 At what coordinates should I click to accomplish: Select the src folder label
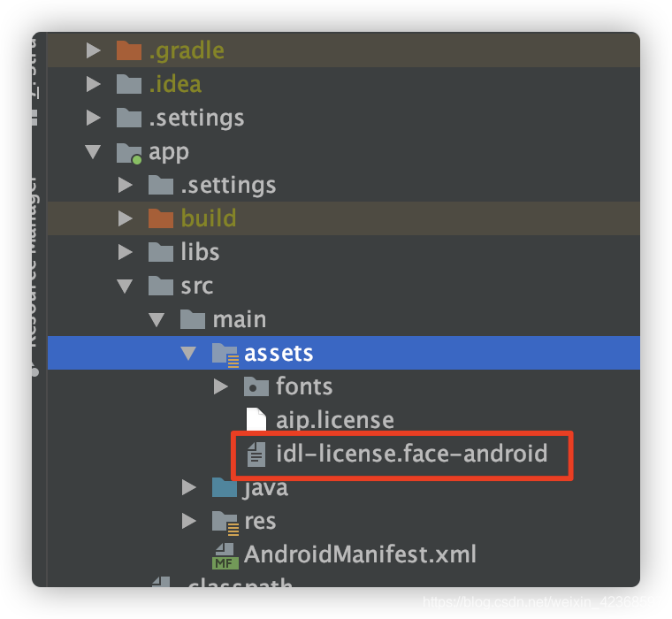196,286
